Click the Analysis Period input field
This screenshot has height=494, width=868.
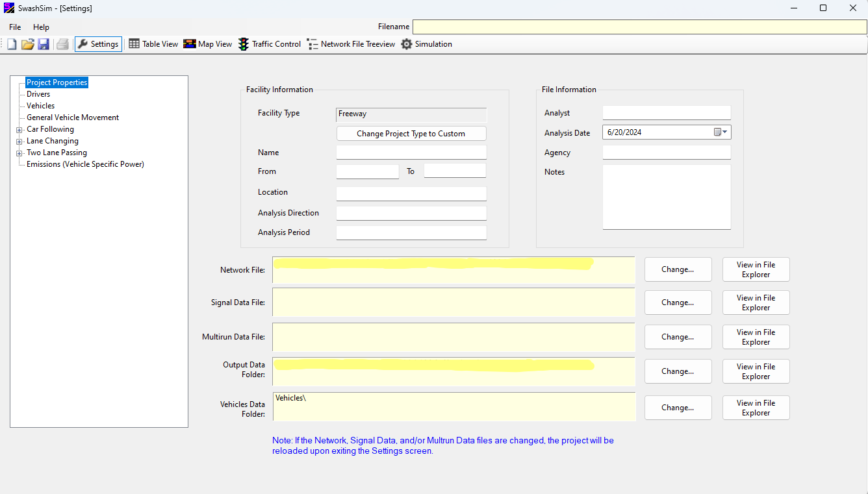tap(411, 233)
